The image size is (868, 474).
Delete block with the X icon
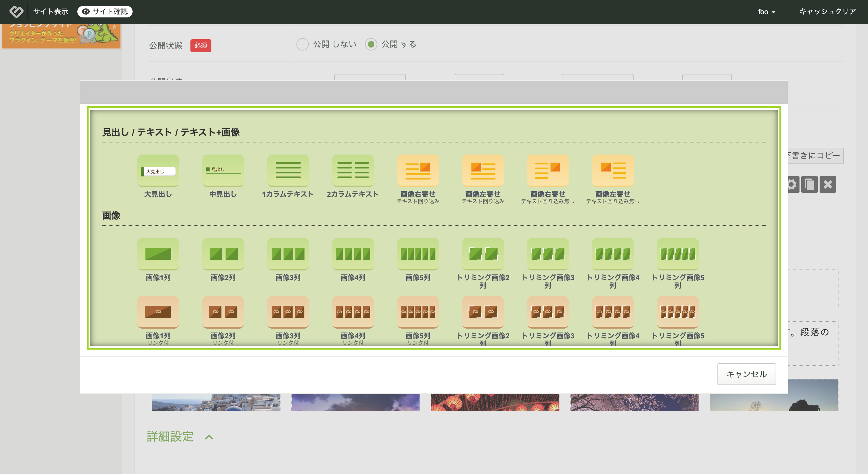coord(828,184)
